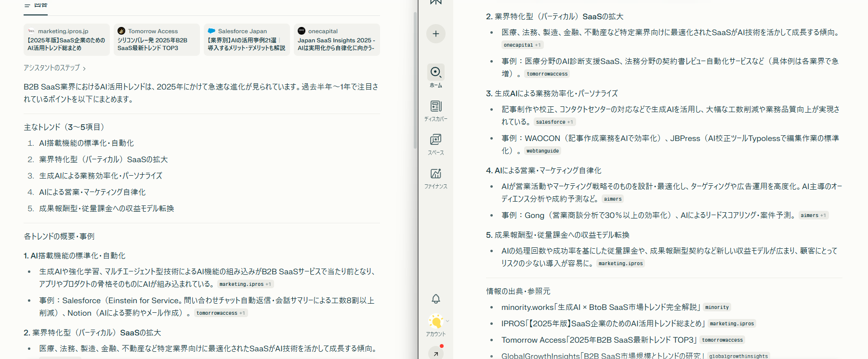Open the Salesforce Japan source card
This screenshot has width=868, height=359.
pyautogui.click(x=247, y=39)
